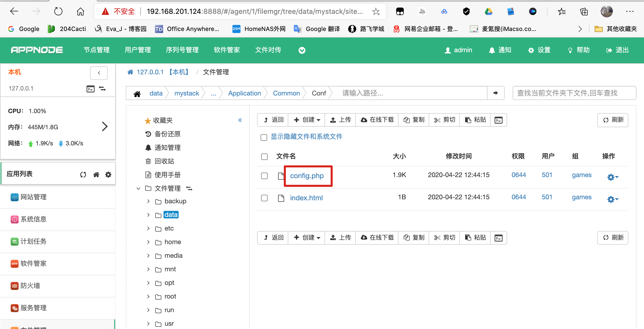Click the Common breadcrumb segment
This screenshot has width=644, height=329.
[x=286, y=93]
